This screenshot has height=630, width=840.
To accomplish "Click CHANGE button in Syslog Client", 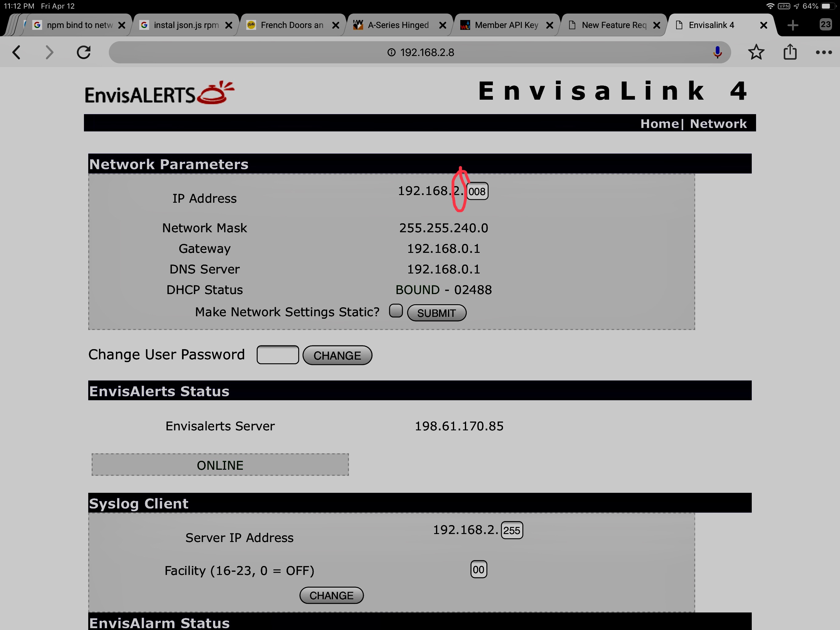I will pyautogui.click(x=331, y=596).
